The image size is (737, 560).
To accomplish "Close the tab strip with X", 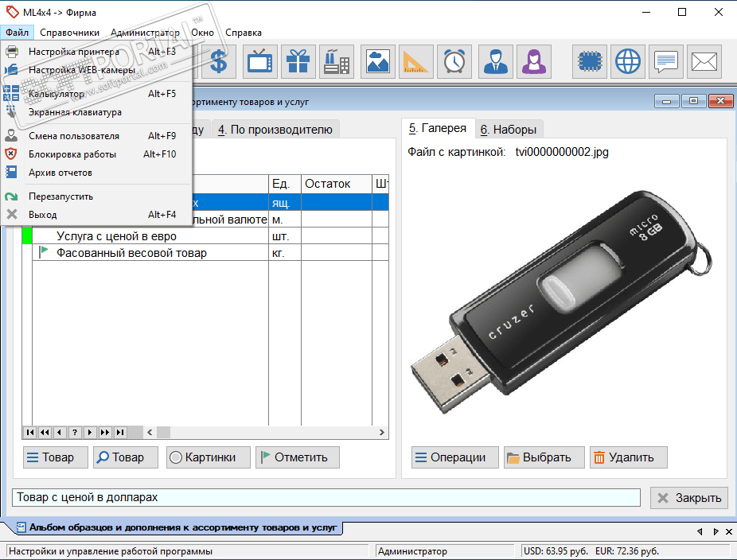I will pyautogui.click(x=729, y=531).
